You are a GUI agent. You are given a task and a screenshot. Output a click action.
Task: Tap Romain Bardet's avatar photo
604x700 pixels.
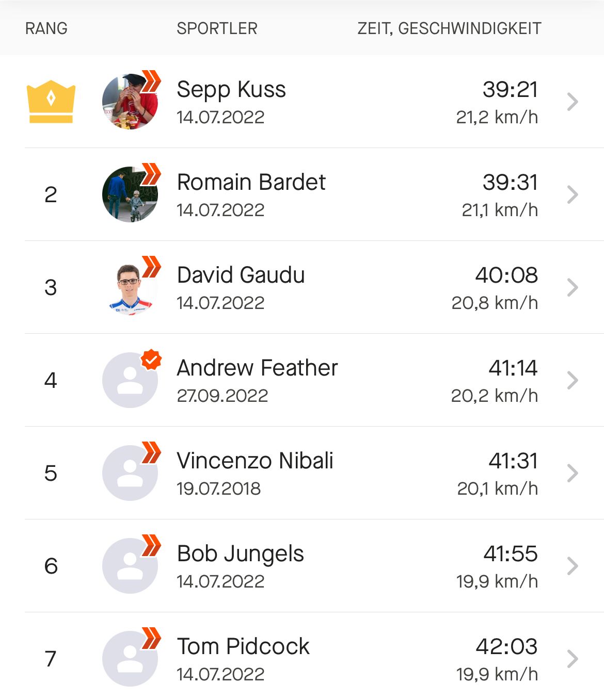130,194
